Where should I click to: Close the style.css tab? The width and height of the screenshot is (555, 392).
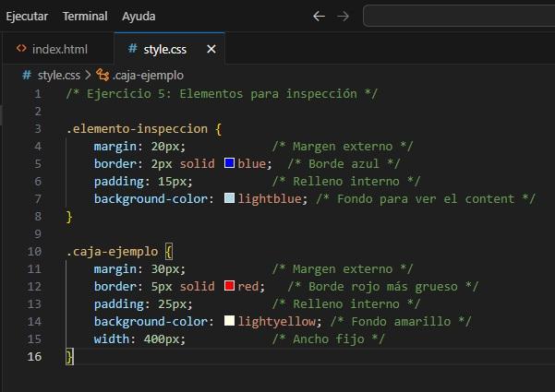[x=211, y=49]
